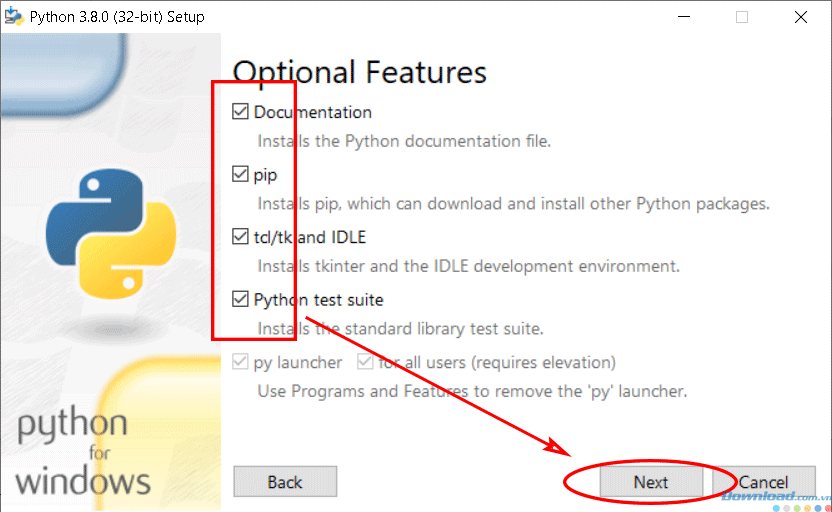
Task: Click the python for windows text logo
Action: (x=84, y=453)
